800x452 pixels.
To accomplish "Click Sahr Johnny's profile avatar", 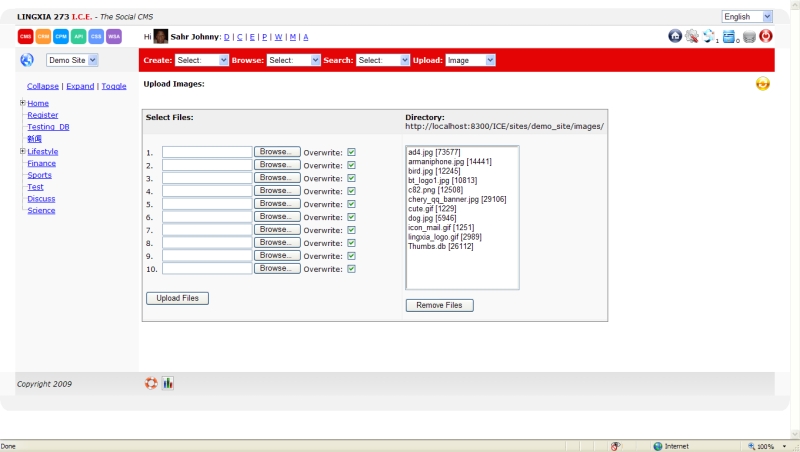I will 161,36.
